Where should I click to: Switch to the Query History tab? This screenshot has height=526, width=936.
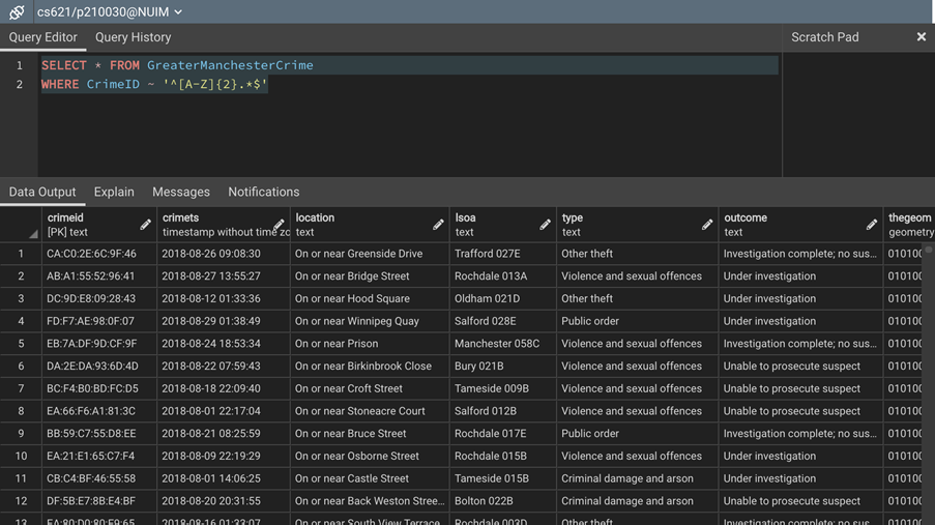pyautogui.click(x=133, y=37)
